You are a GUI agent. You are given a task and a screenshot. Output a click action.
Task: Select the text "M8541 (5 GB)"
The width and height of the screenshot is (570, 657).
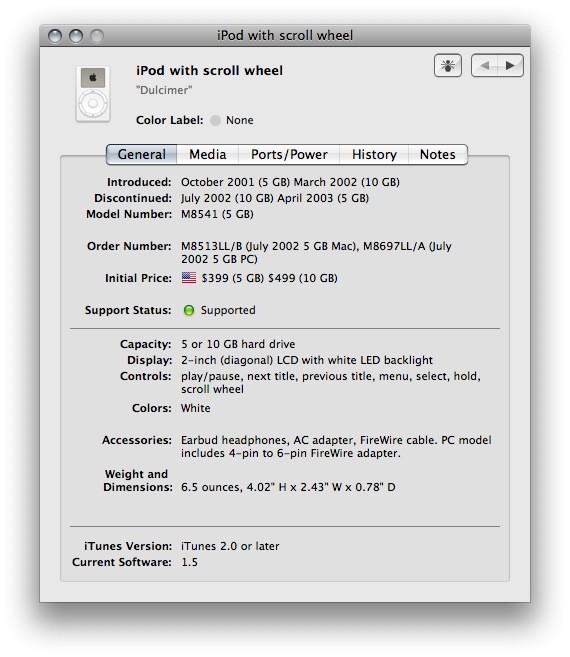pyautogui.click(x=217, y=214)
